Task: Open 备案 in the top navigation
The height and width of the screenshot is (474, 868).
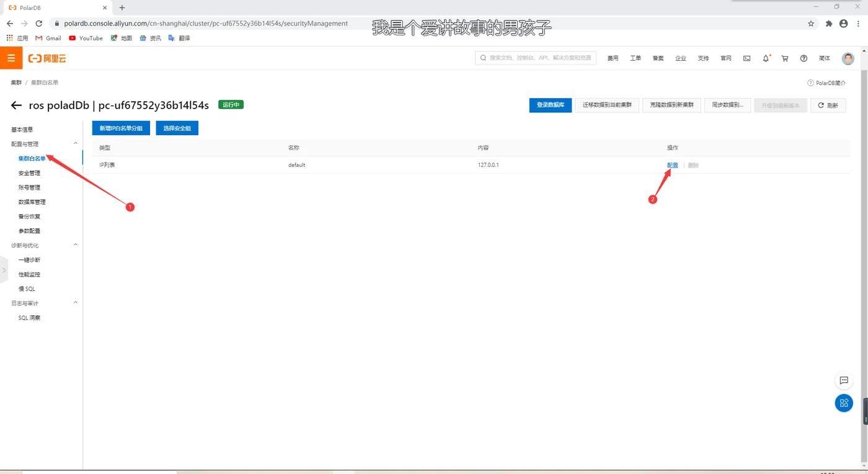Action: pos(658,58)
